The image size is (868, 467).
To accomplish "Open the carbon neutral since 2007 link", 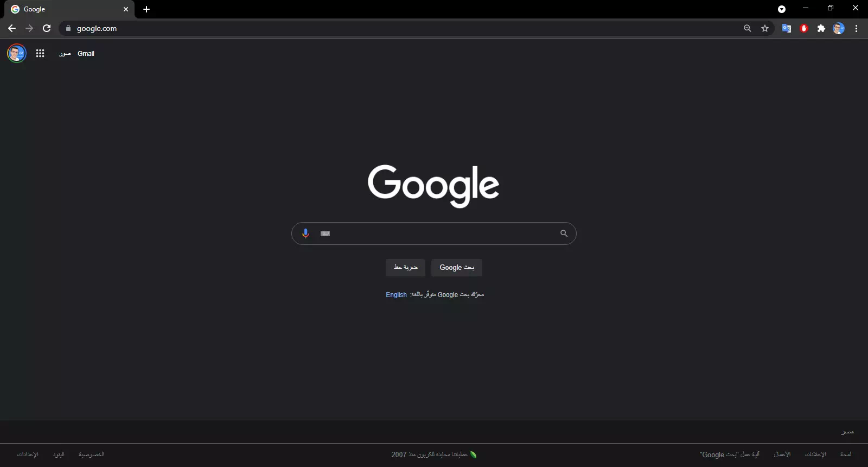I will point(434,455).
